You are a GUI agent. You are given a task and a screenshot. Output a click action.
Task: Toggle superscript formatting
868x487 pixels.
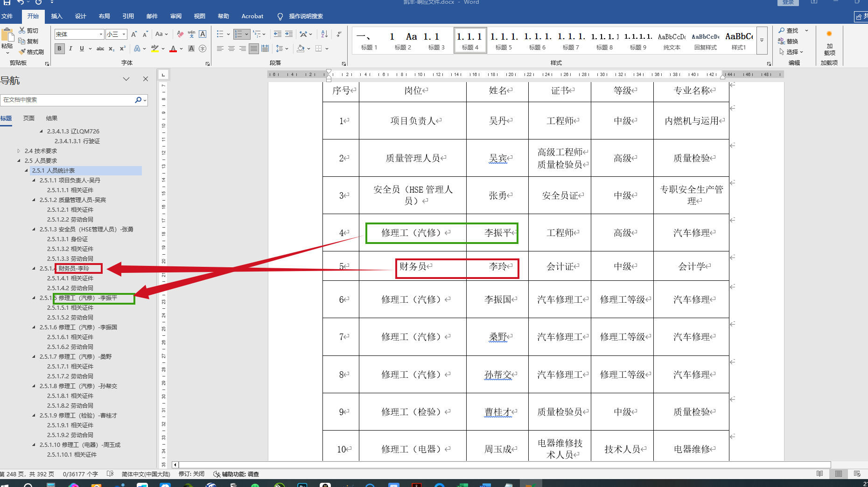[123, 49]
